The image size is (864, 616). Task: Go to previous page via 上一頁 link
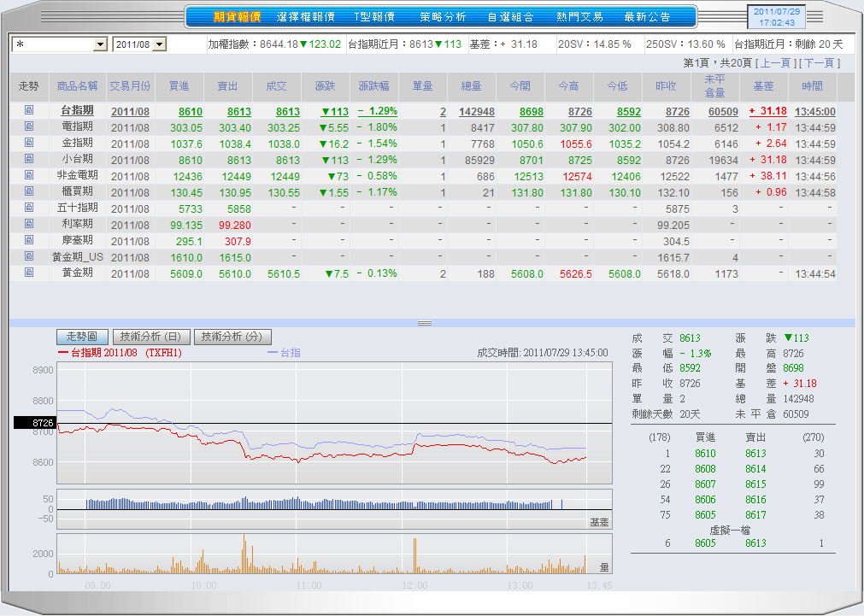[x=775, y=63]
